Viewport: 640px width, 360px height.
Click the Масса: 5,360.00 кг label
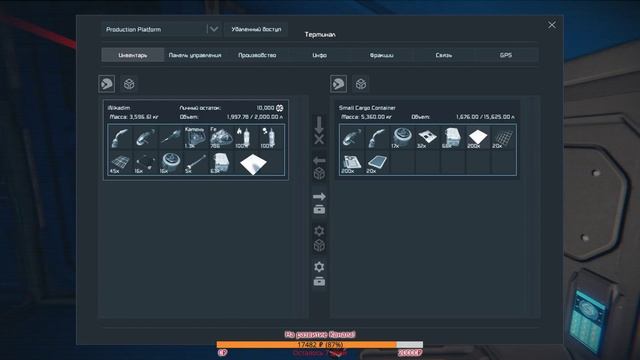[366, 117]
